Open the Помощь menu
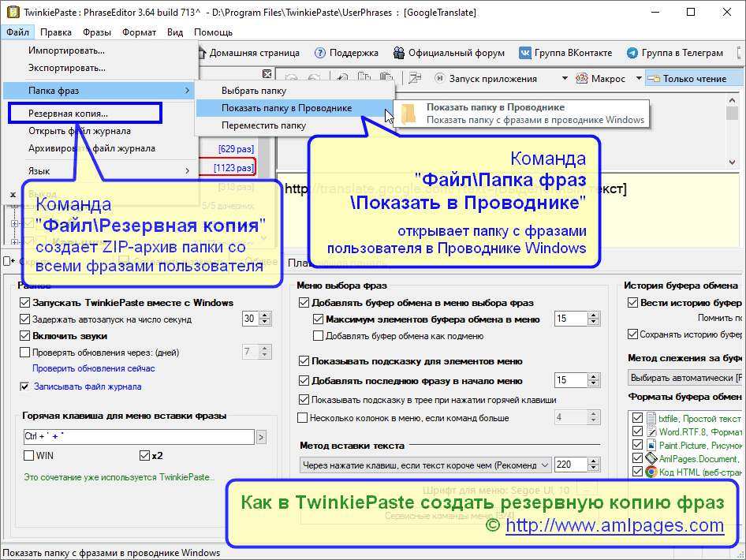 pyautogui.click(x=213, y=32)
